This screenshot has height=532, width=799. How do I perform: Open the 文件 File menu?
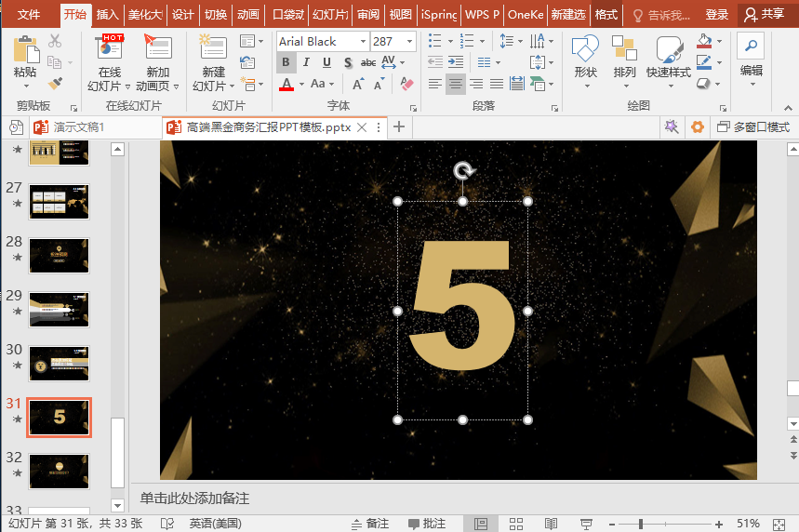[x=29, y=14]
